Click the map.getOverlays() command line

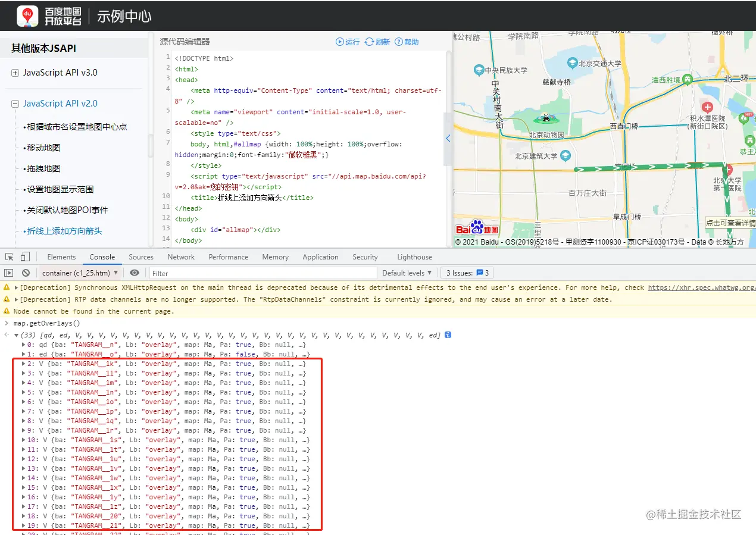click(46, 324)
